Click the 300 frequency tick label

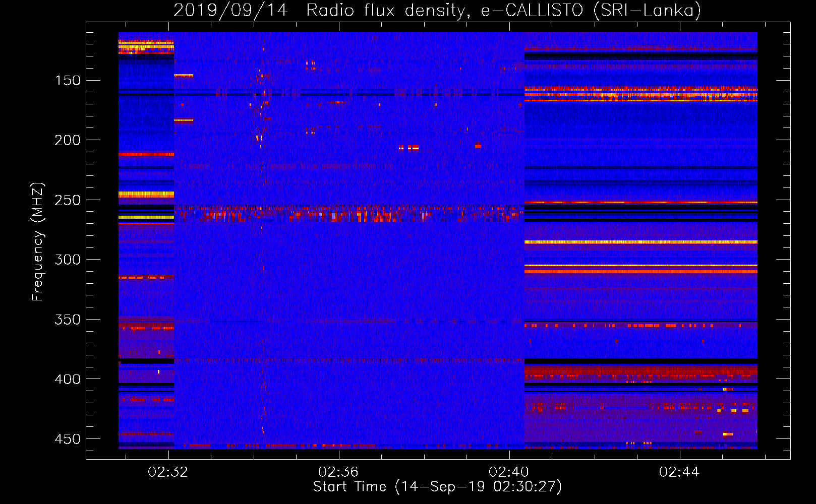click(x=68, y=260)
